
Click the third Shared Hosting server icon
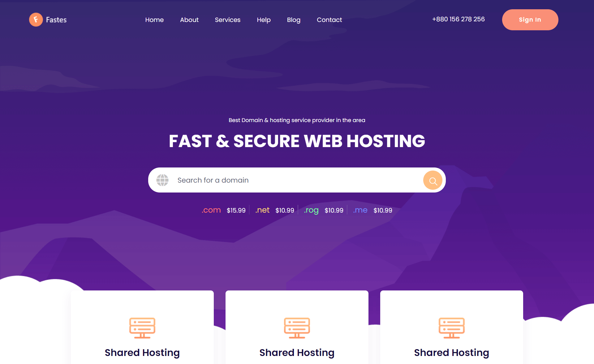[452, 327]
